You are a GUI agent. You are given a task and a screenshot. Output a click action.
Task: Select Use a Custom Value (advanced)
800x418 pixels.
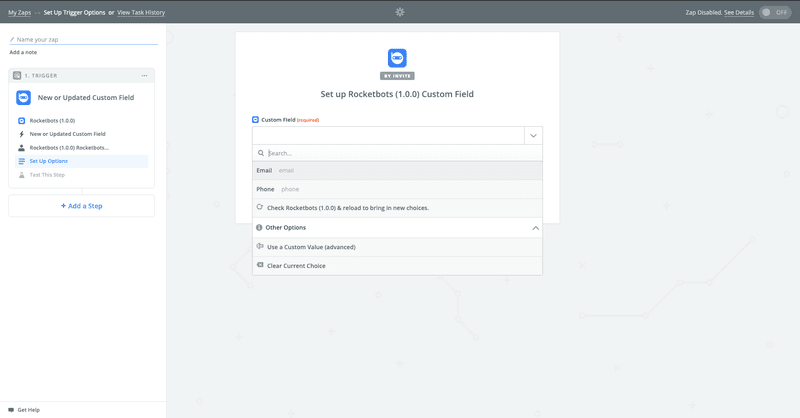coord(397,247)
